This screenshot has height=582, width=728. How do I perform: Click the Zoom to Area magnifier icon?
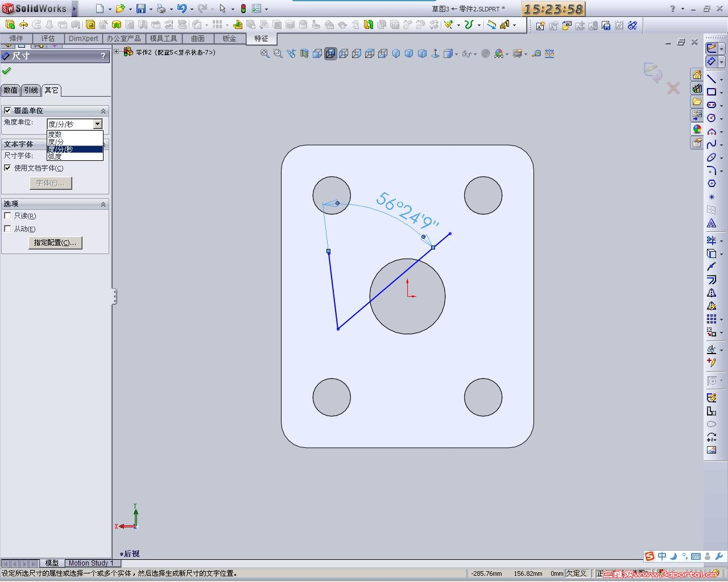click(x=278, y=53)
